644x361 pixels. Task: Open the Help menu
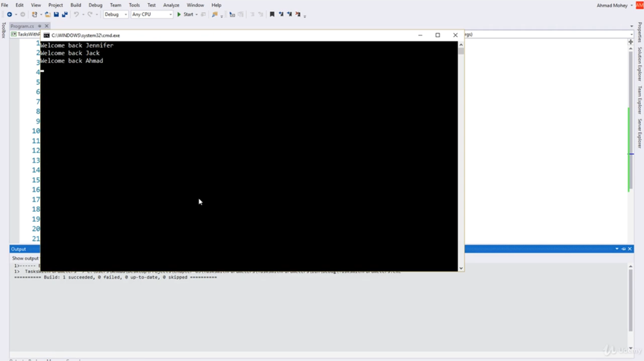216,5
